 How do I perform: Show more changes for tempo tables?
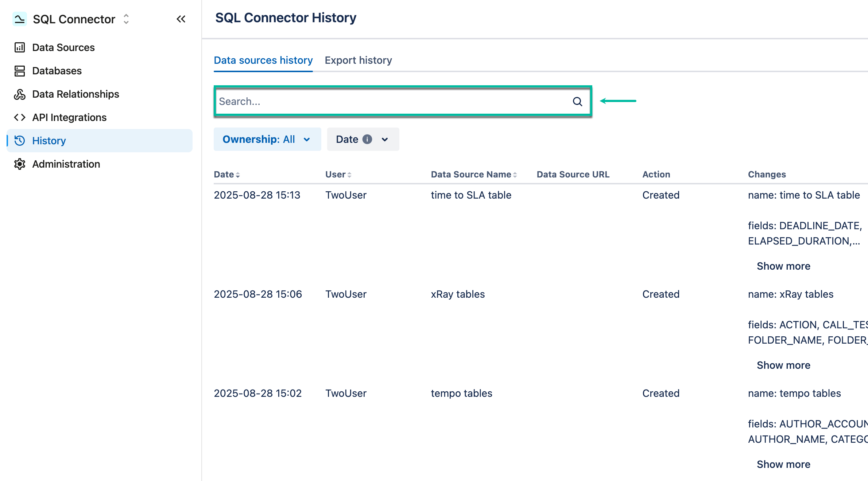point(783,464)
